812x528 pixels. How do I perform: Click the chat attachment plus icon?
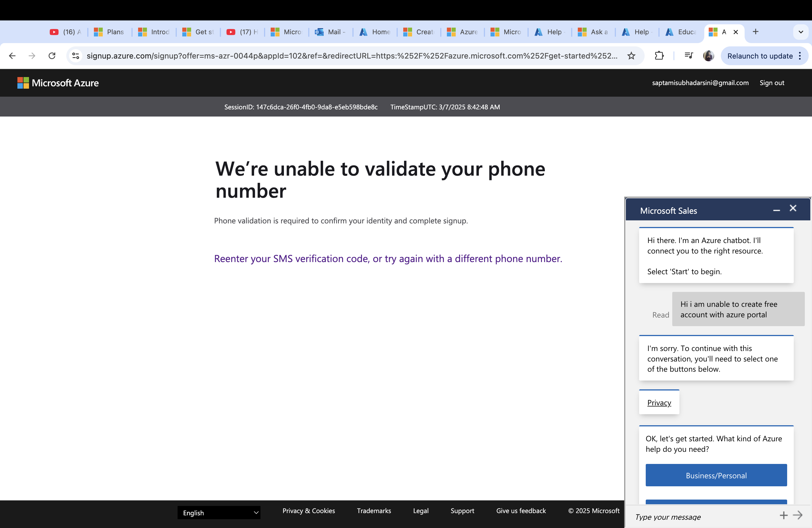tap(783, 515)
